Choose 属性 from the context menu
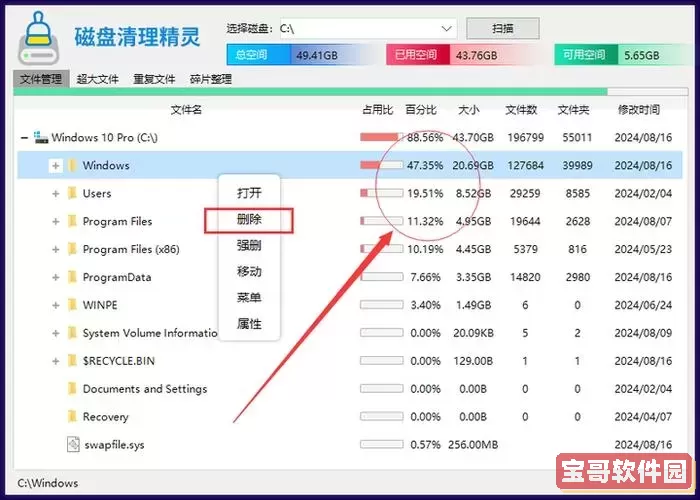Screen dimensions: 700x500 [x=249, y=324]
